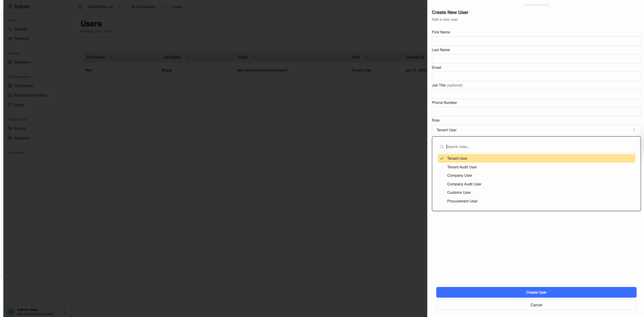Click the Companies building icon
Screen dimensions: 644x317
click(10, 86)
